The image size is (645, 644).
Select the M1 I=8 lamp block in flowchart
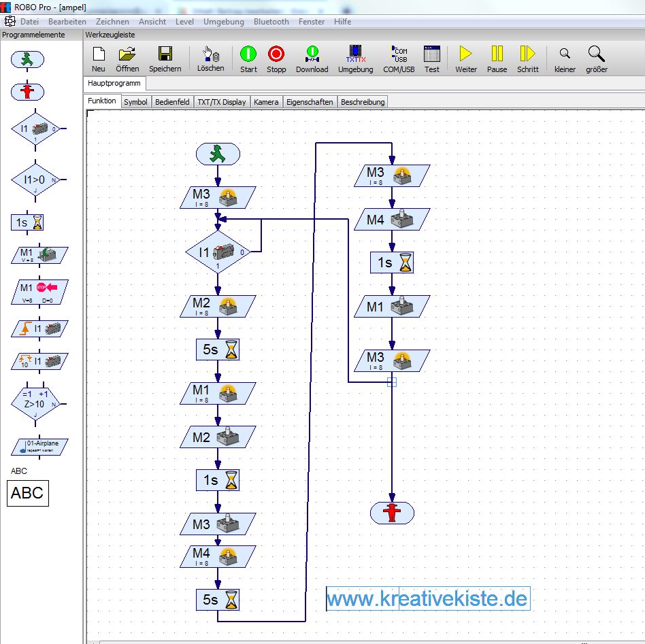pos(218,393)
